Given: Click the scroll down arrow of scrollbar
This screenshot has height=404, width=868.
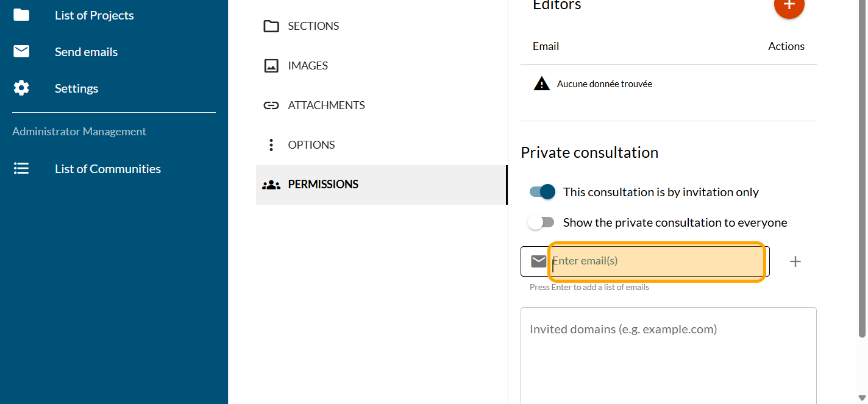Looking at the screenshot, I should tap(861, 398).
